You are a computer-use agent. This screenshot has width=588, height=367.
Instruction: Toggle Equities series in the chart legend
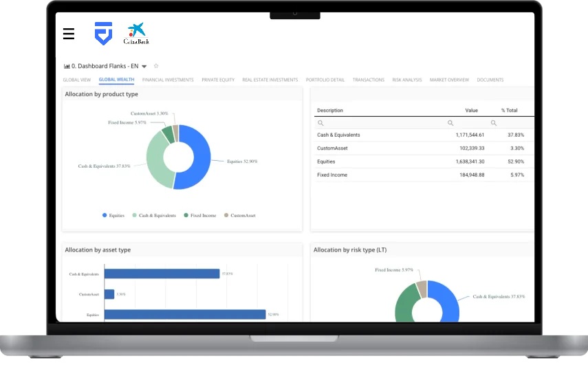(113, 215)
